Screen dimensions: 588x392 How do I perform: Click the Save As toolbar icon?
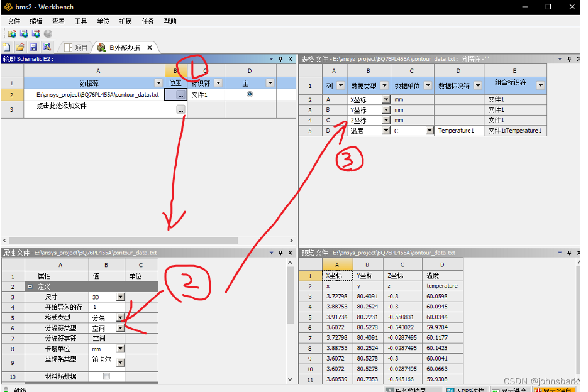pos(47,46)
